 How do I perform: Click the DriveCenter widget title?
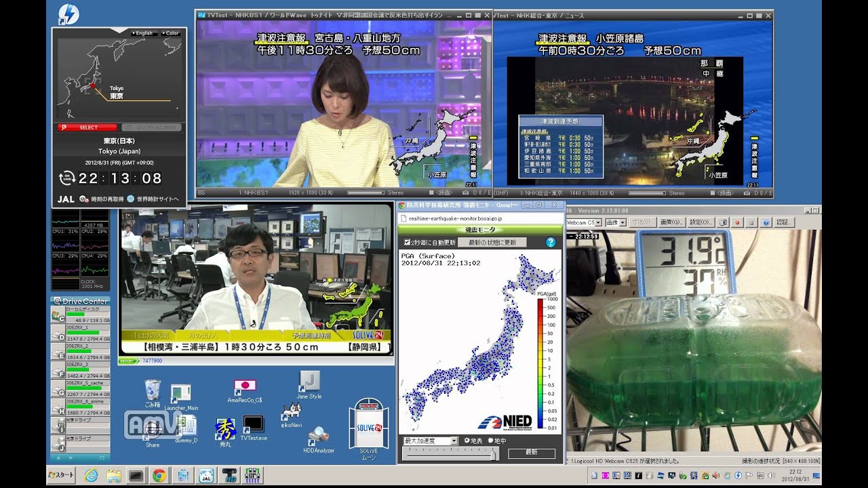click(x=81, y=301)
